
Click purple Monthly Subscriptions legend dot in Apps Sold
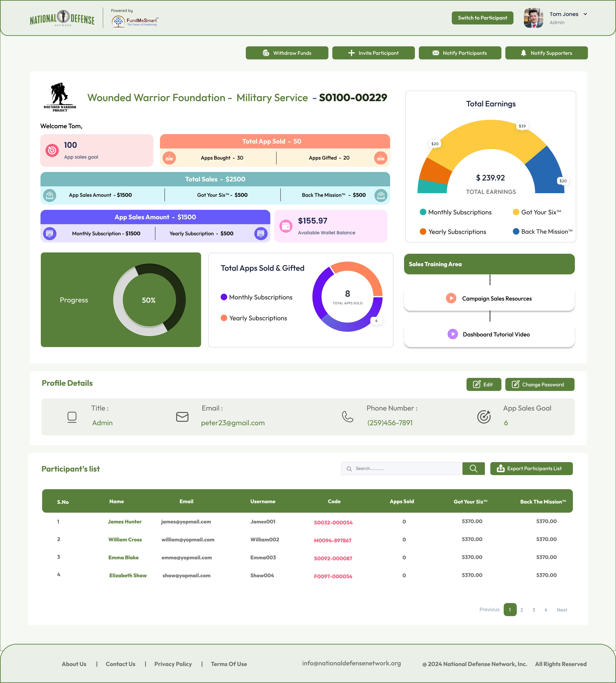click(224, 297)
